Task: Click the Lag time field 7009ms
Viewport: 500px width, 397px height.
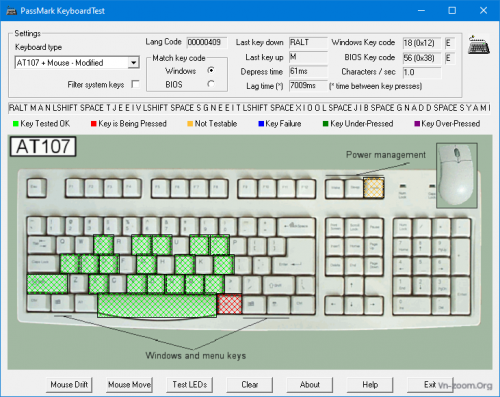Action: [x=308, y=86]
